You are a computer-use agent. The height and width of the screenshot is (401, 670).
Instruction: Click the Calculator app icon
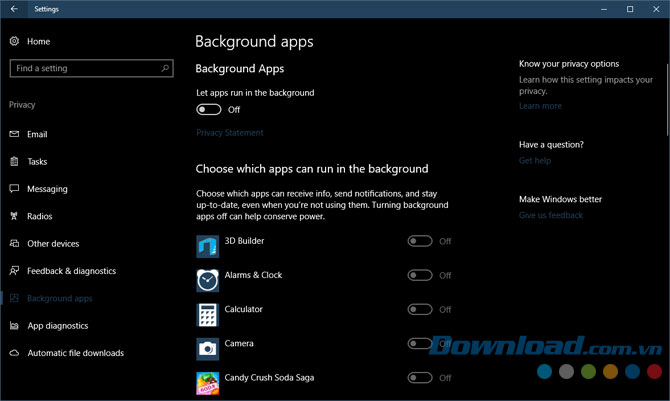(x=208, y=315)
